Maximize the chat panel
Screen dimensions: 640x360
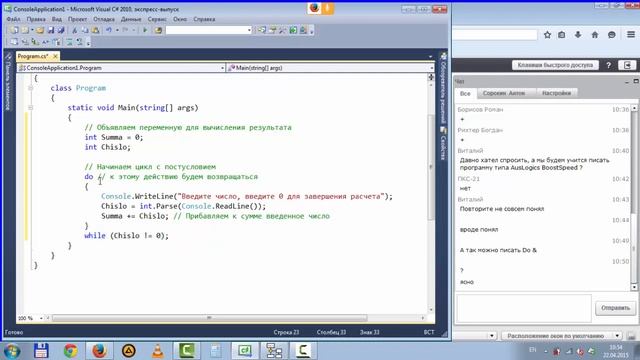[636, 82]
